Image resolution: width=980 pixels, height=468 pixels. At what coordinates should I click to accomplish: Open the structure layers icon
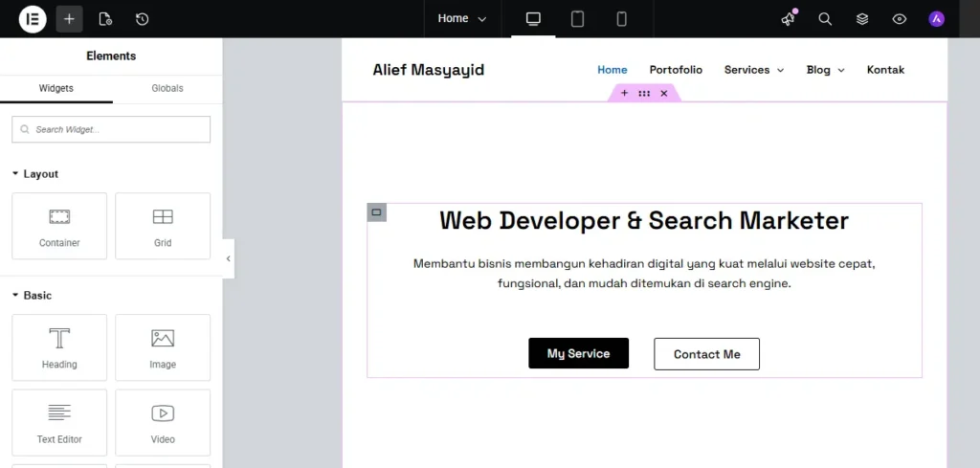coord(862,19)
